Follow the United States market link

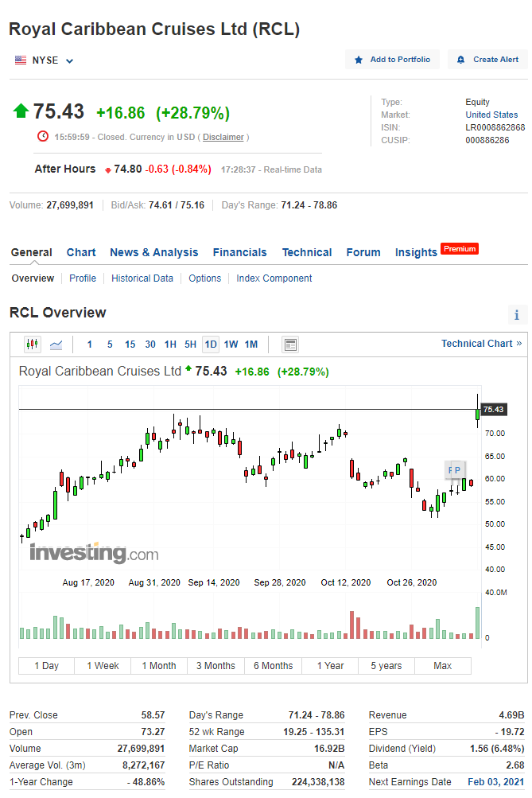click(491, 115)
